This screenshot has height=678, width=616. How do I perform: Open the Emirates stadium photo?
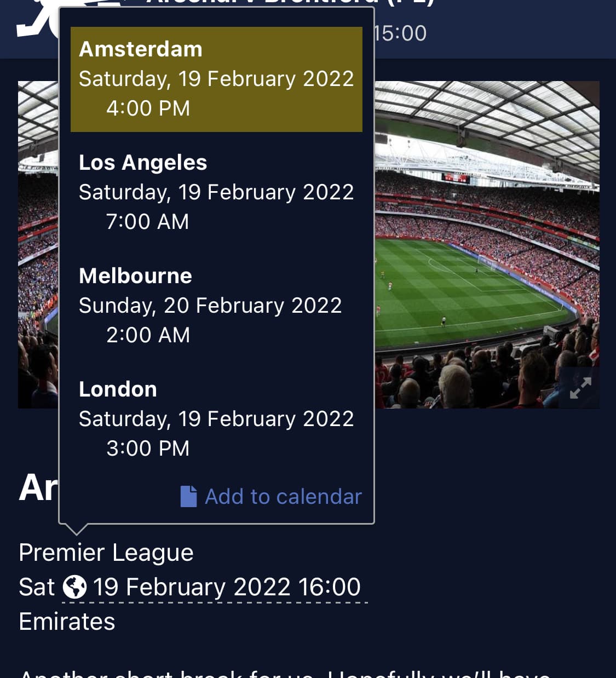[487, 244]
